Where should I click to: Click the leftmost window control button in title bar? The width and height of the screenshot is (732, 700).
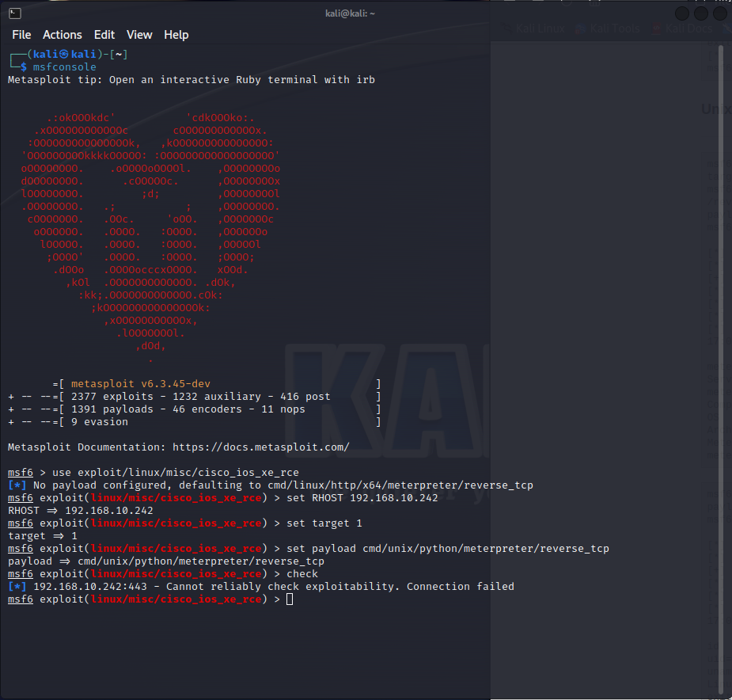pyautogui.click(x=682, y=13)
